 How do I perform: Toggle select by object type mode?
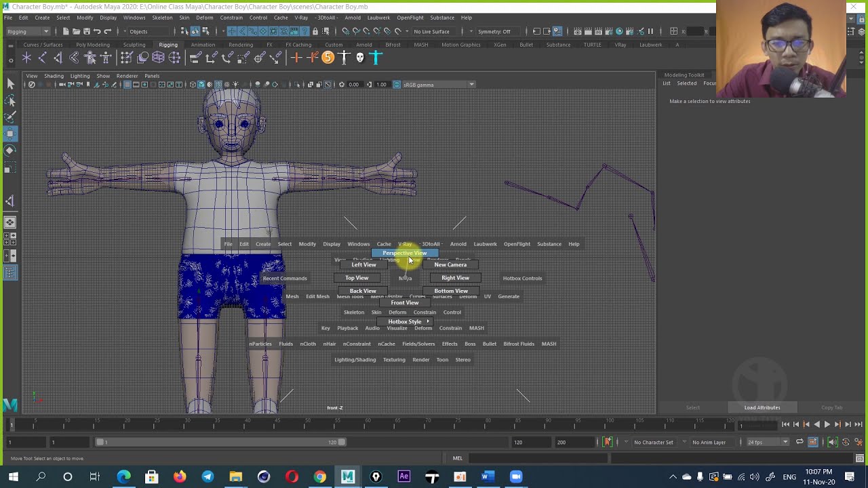[x=195, y=31]
